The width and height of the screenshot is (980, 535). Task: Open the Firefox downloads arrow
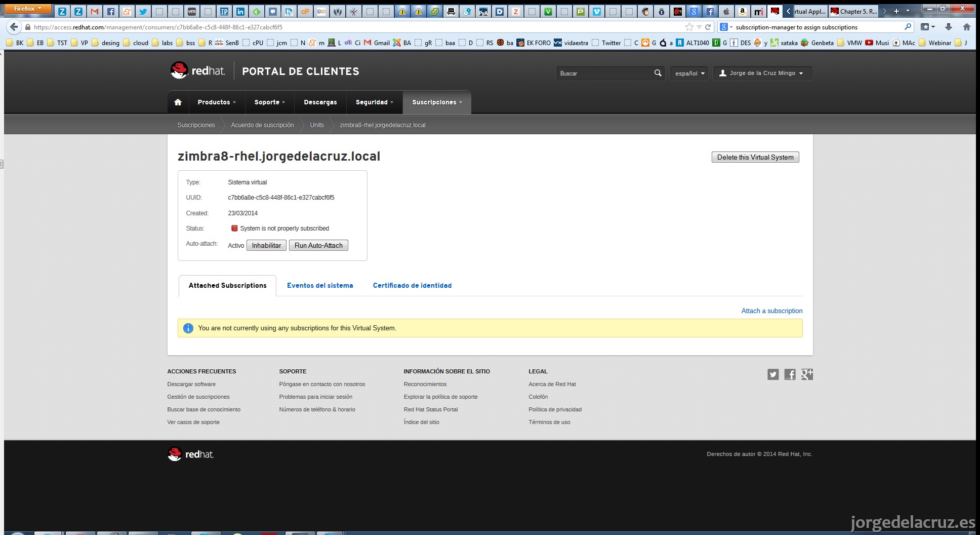pyautogui.click(x=949, y=27)
